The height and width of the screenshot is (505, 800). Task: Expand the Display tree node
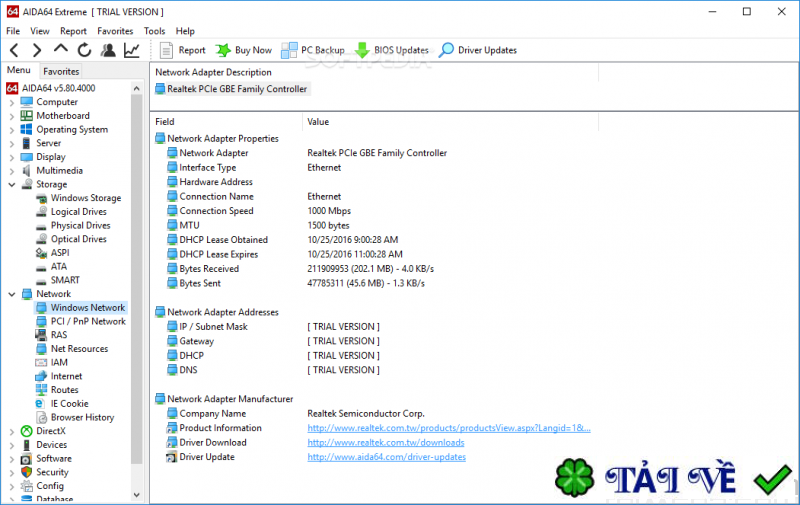[x=12, y=157]
